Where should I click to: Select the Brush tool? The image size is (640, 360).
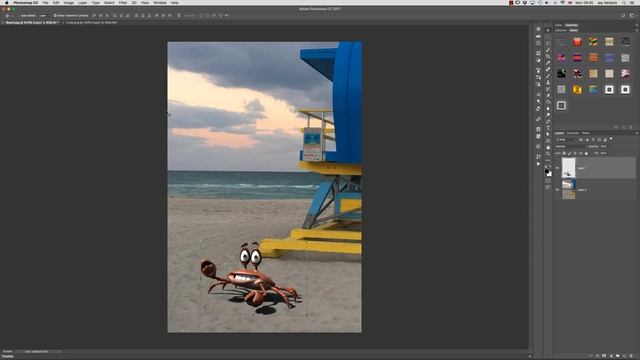tap(548, 76)
